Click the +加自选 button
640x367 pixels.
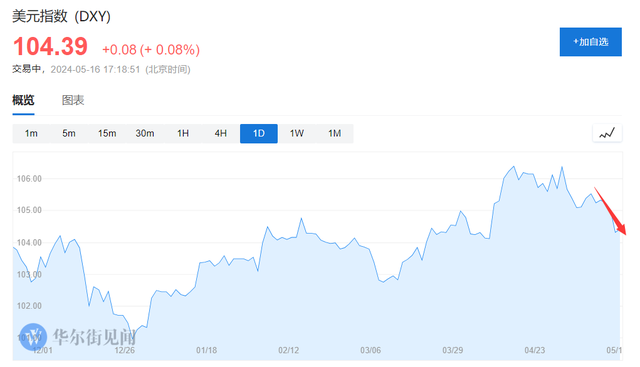point(591,42)
